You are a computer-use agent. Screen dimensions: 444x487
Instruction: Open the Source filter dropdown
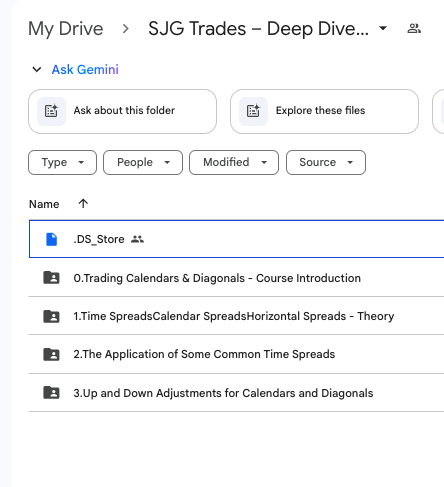click(326, 162)
